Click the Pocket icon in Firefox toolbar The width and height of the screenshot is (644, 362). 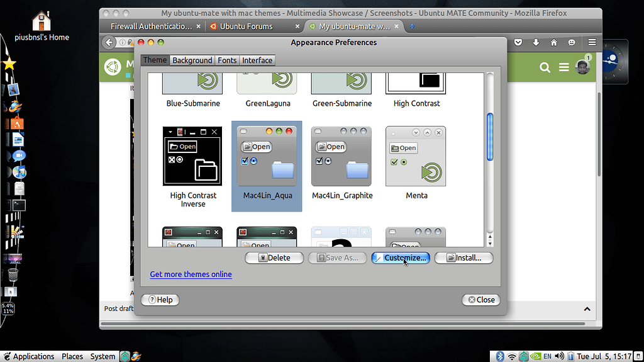[x=518, y=42]
